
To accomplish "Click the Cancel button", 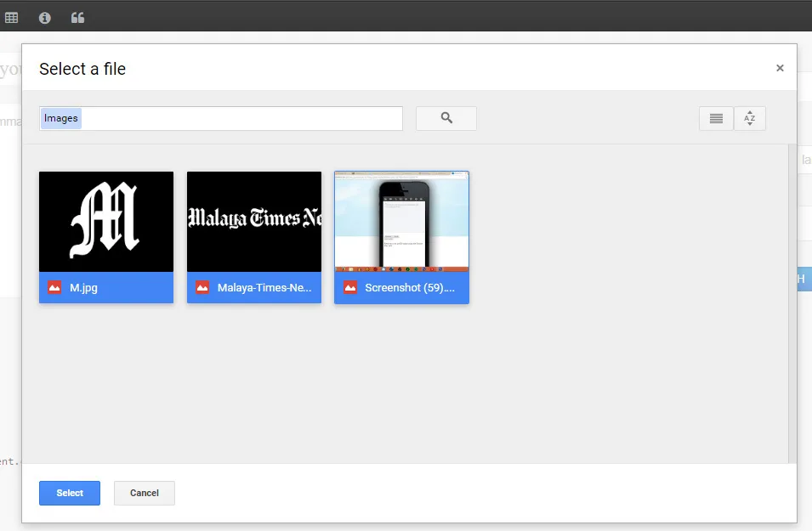I will click(145, 494).
